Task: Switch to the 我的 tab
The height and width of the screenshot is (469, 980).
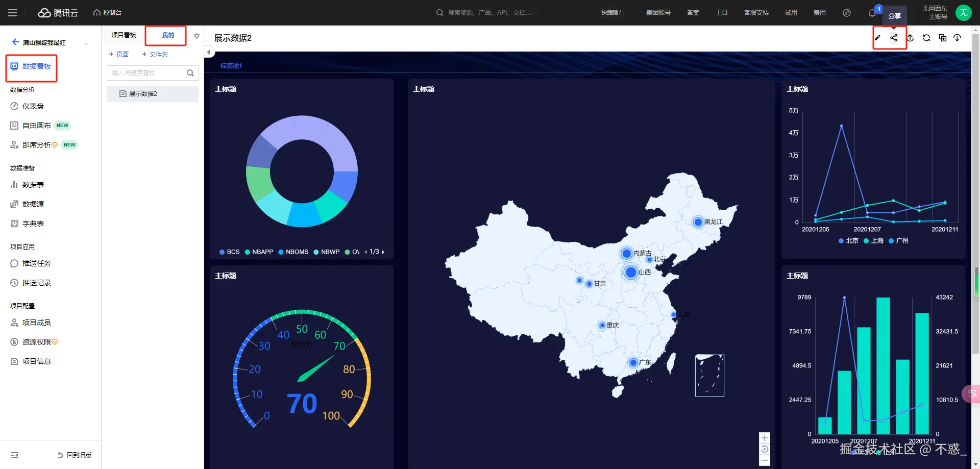Action: (x=168, y=35)
